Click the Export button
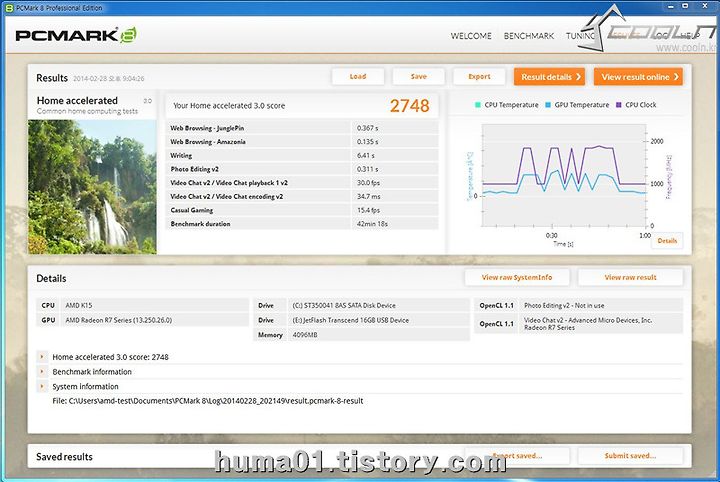This screenshot has height=482, width=720. (479, 77)
